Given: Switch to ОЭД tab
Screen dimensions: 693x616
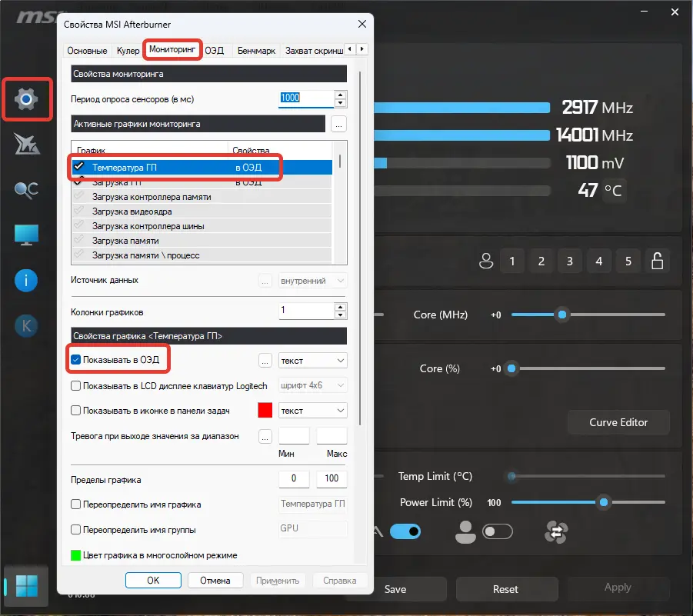Looking at the screenshot, I should coord(215,51).
